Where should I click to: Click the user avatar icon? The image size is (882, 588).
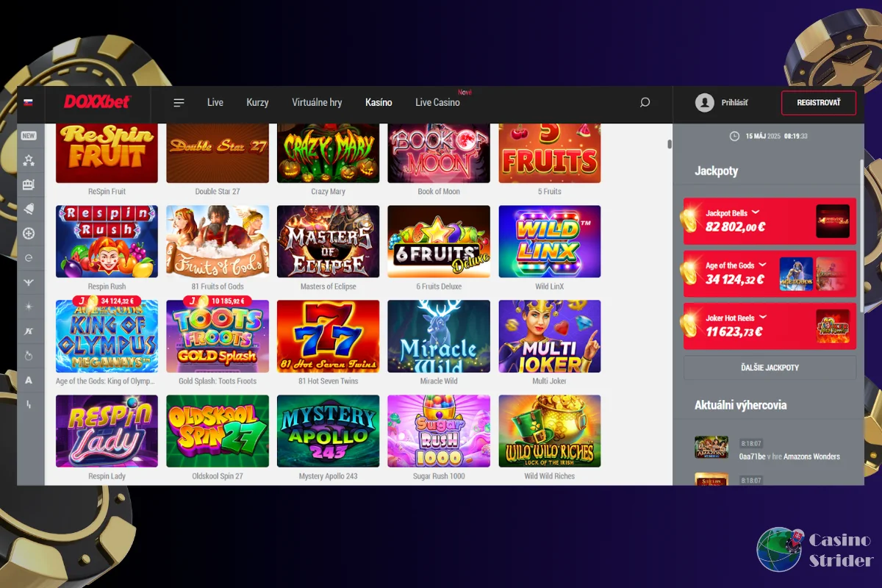pos(704,103)
